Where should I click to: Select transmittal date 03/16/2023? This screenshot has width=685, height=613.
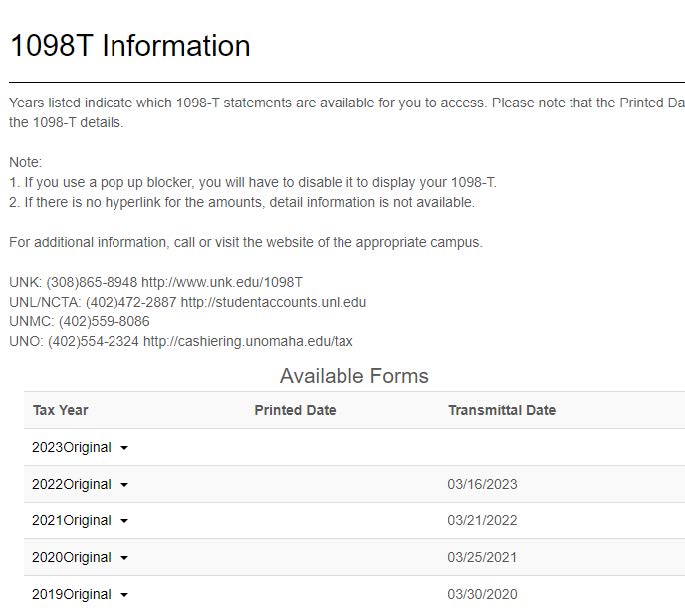pos(482,484)
